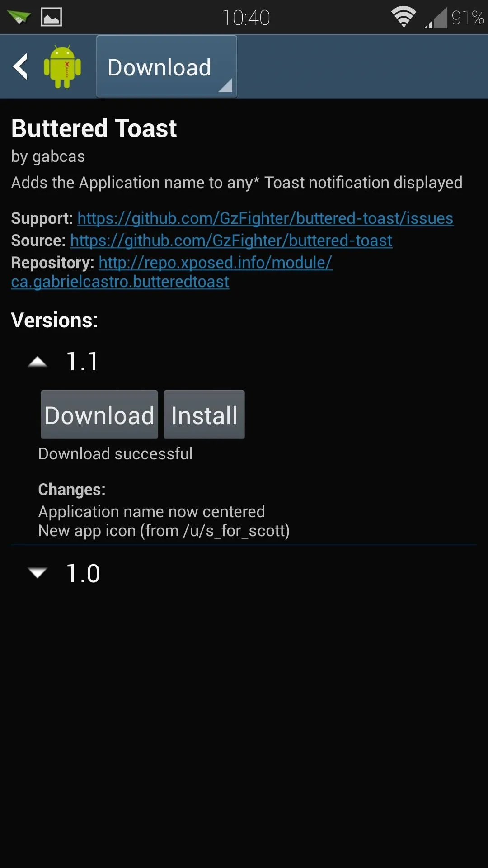Open the repo.xposed.info module link
Image resolution: width=488 pixels, height=868 pixels.
coord(172,272)
